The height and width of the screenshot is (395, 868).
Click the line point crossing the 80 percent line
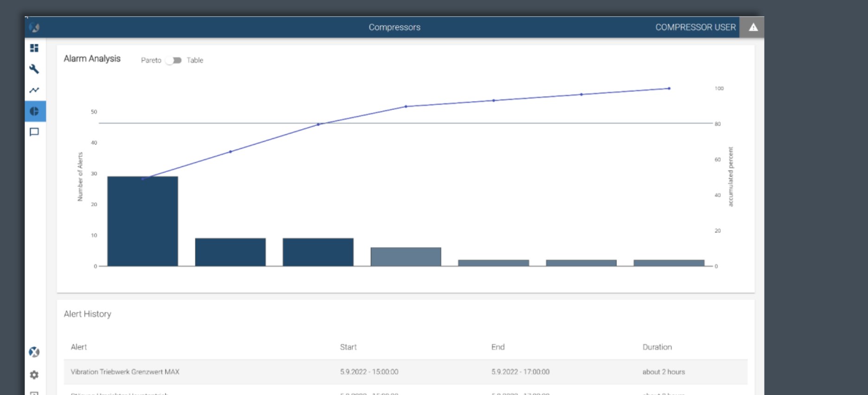pyautogui.click(x=318, y=125)
